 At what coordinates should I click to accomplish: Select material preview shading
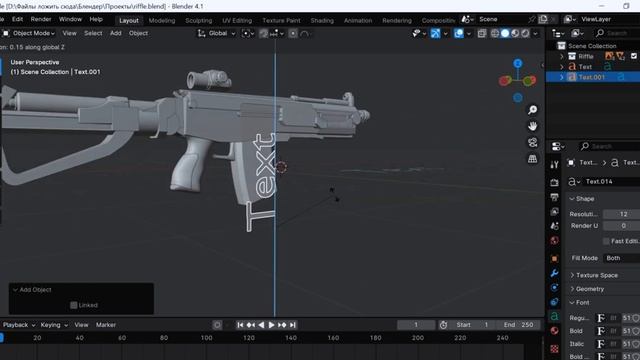pyautogui.click(x=515, y=33)
